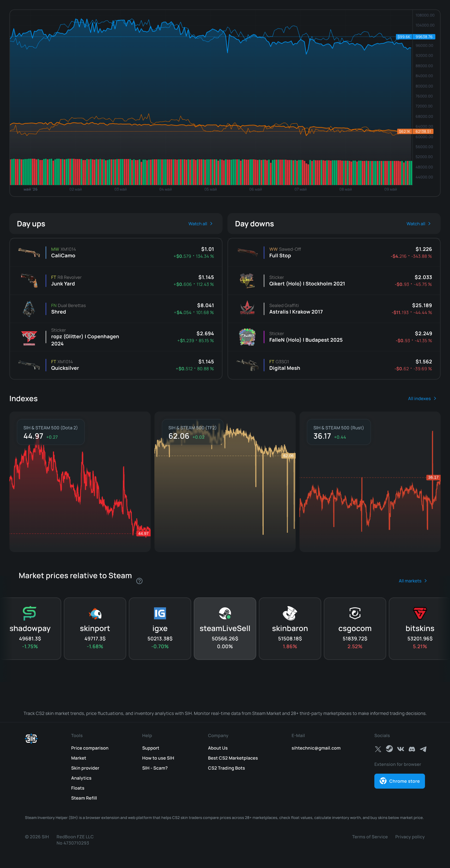Open the Skin provider footer link
This screenshot has height=868, width=450.
coord(85,768)
